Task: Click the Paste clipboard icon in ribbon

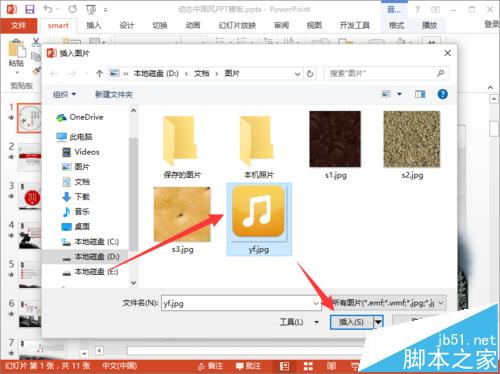Action: pos(17,49)
